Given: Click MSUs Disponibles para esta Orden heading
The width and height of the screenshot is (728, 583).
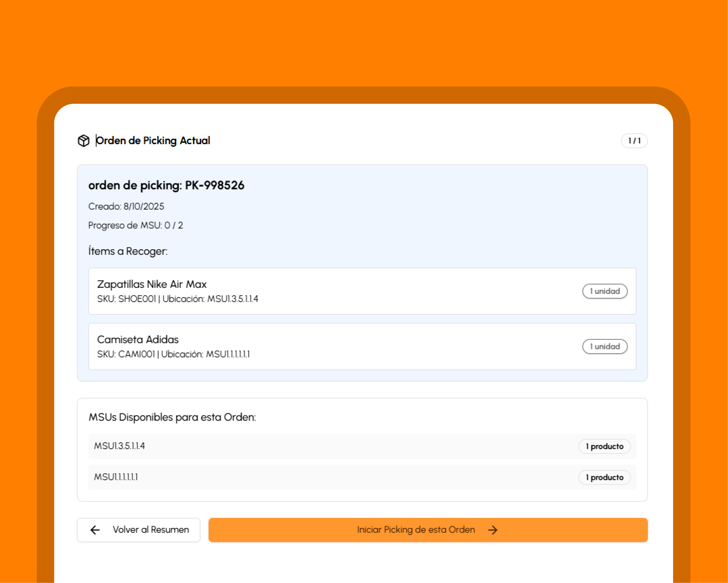Looking at the screenshot, I should tap(172, 417).
